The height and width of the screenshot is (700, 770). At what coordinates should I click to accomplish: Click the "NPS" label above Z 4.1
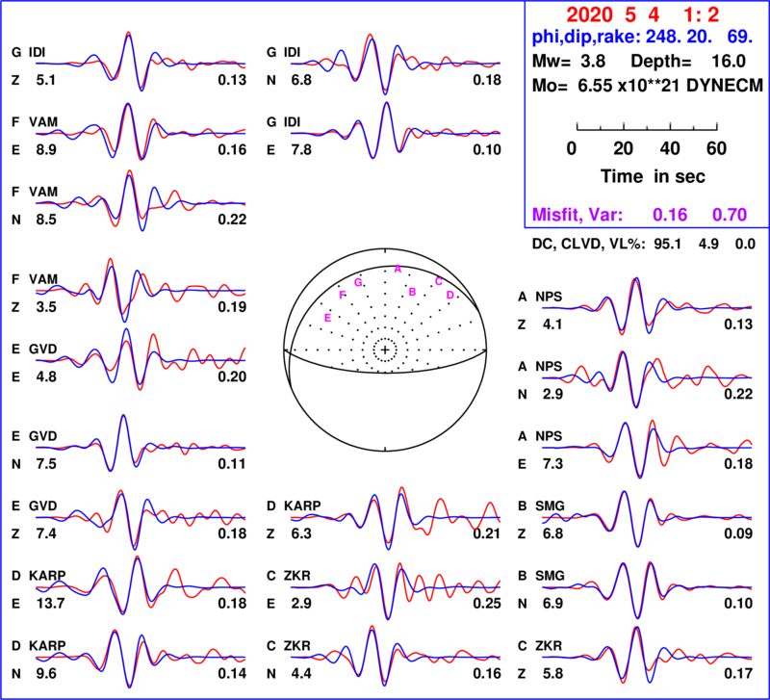pyautogui.click(x=549, y=297)
